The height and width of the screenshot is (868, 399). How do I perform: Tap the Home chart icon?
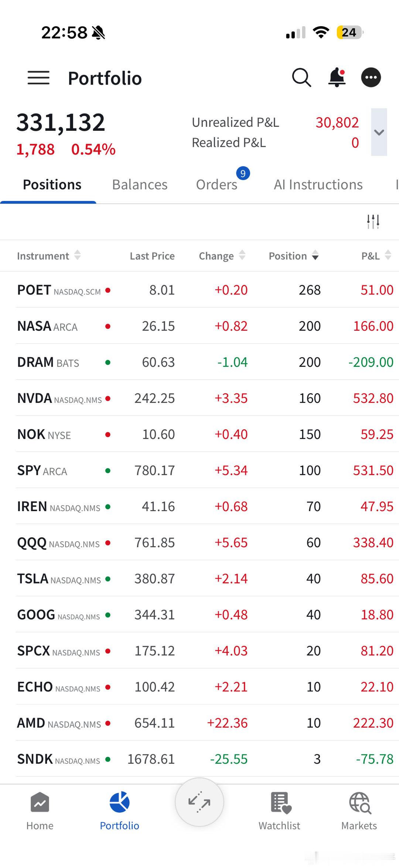40,803
